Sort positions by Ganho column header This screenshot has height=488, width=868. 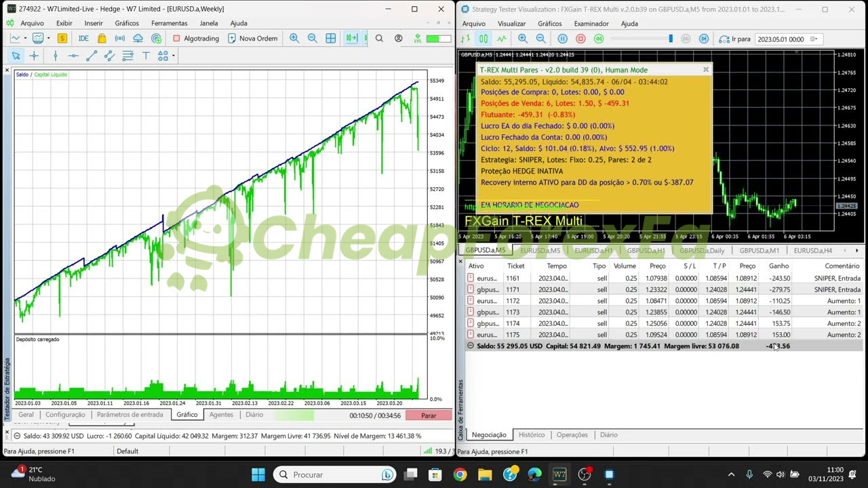click(x=778, y=266)
